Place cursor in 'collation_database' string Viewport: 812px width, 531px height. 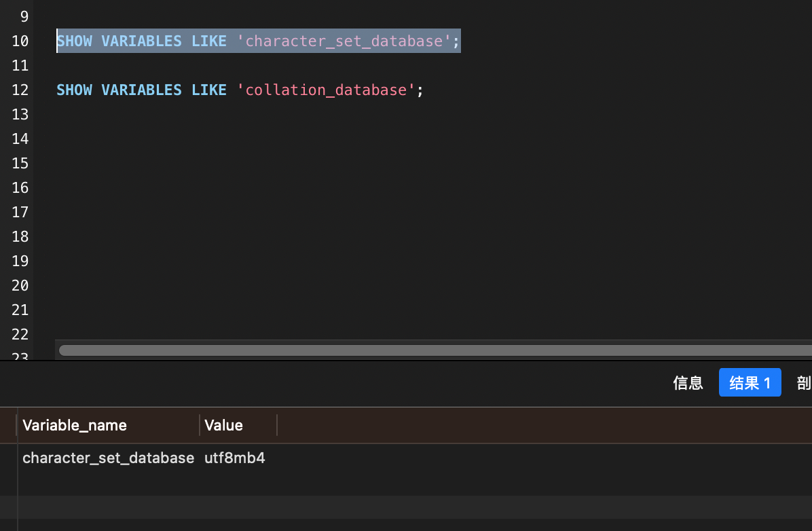326,90
